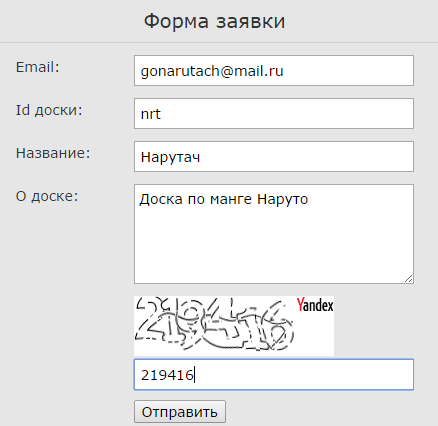This screenshot has width=438, height=426.
Task: Click the Нарутач text in field
Action: click(170, 157)
